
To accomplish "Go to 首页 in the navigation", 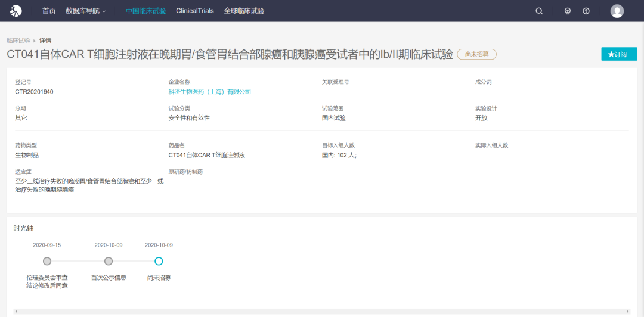I will click(49, 11).
